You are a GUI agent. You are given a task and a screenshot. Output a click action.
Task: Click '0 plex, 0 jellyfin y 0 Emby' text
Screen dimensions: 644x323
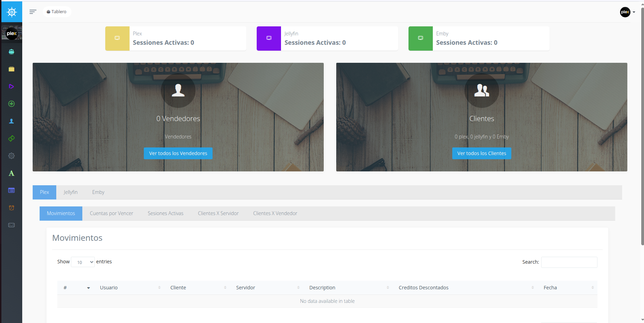tap(482, 137)
